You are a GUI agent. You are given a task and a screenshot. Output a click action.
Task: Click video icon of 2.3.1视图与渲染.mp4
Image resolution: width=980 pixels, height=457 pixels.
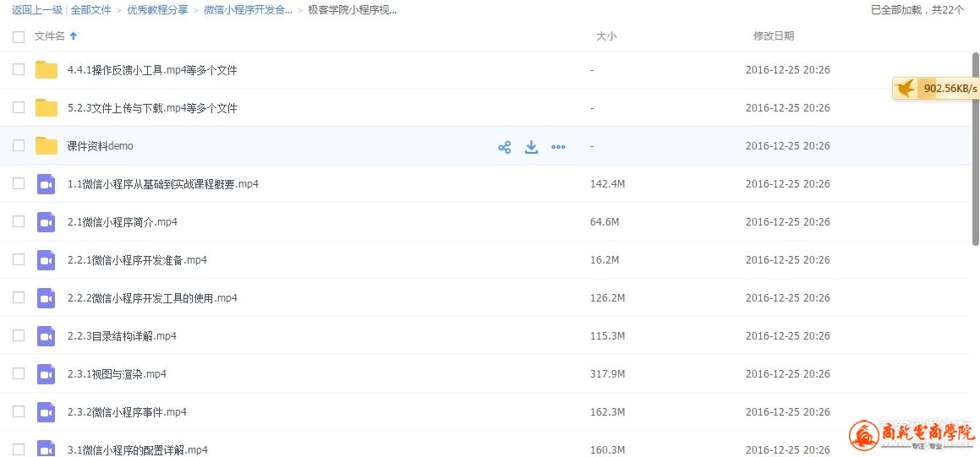click(x=47, y=374)
